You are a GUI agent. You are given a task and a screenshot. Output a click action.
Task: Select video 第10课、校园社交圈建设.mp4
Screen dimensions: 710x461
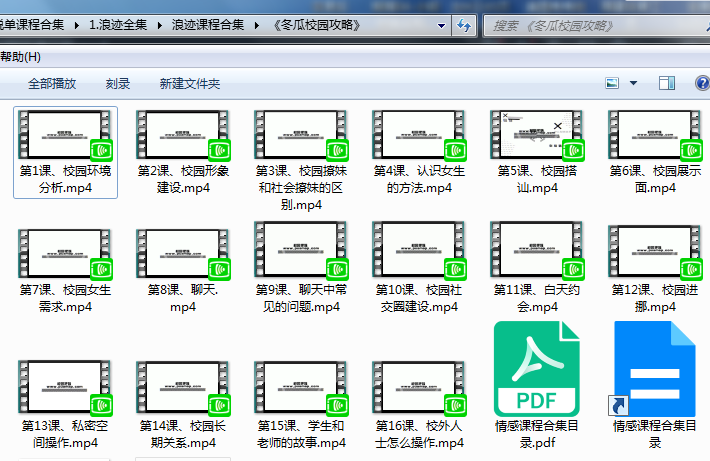419,268
